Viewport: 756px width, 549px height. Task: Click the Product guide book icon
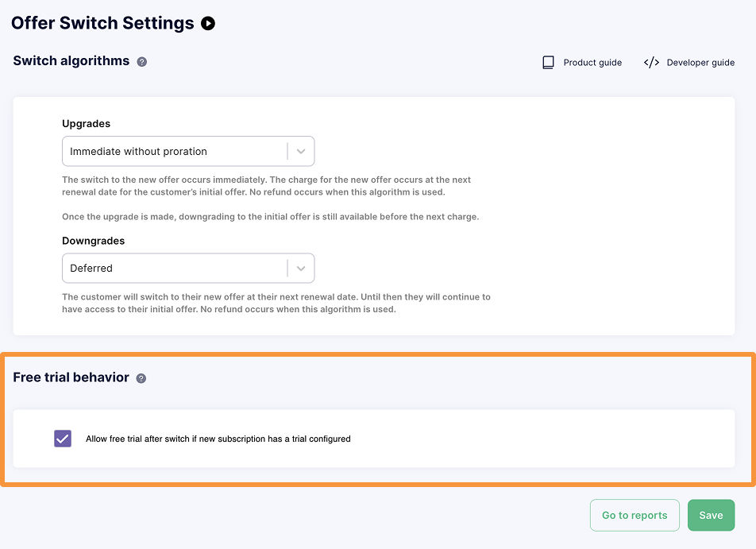tap(548, 62)
